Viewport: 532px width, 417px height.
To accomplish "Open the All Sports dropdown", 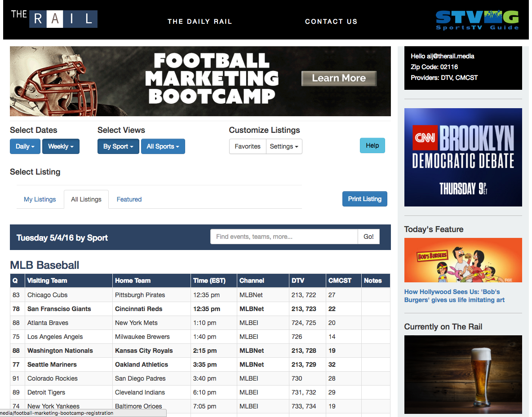I will (163, 146).
